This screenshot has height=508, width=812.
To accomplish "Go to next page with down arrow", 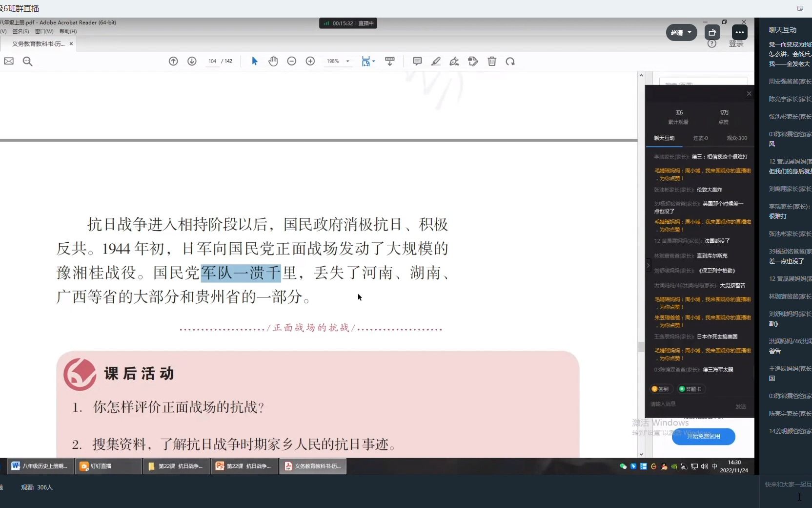I will pyautogui.click(x=192, y=61).
